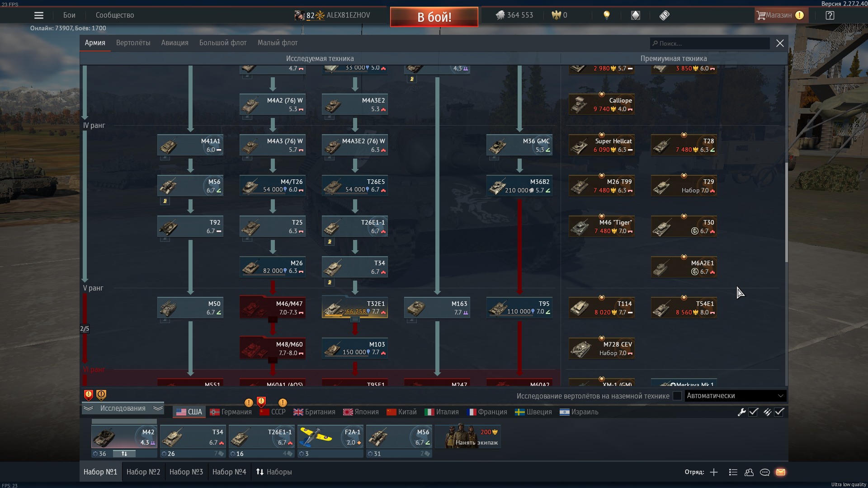Open the light bulb hints icon
This screenshot has height=488, width=868.
click(x=607, y=15)
